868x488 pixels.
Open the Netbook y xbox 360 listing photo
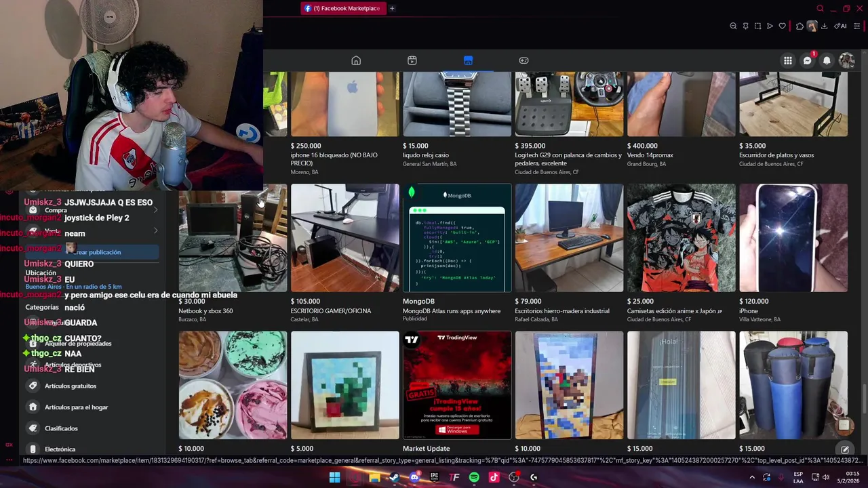233,238
